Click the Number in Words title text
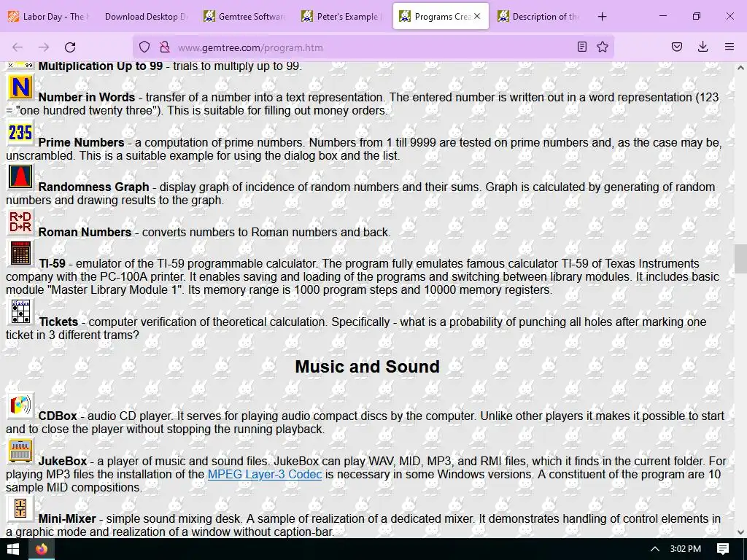Screen dimensions: 747x560 click(87, 97)
